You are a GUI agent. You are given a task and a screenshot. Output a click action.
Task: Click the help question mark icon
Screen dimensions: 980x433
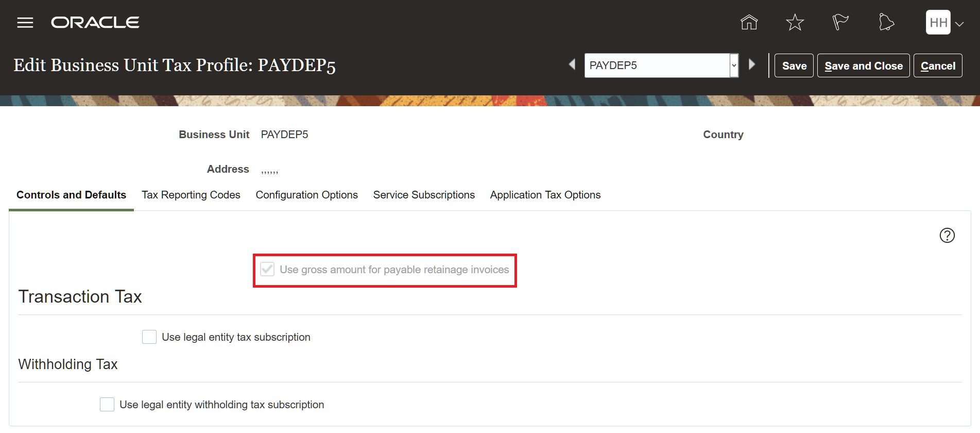pyautogui.click(x=947, y=235)
